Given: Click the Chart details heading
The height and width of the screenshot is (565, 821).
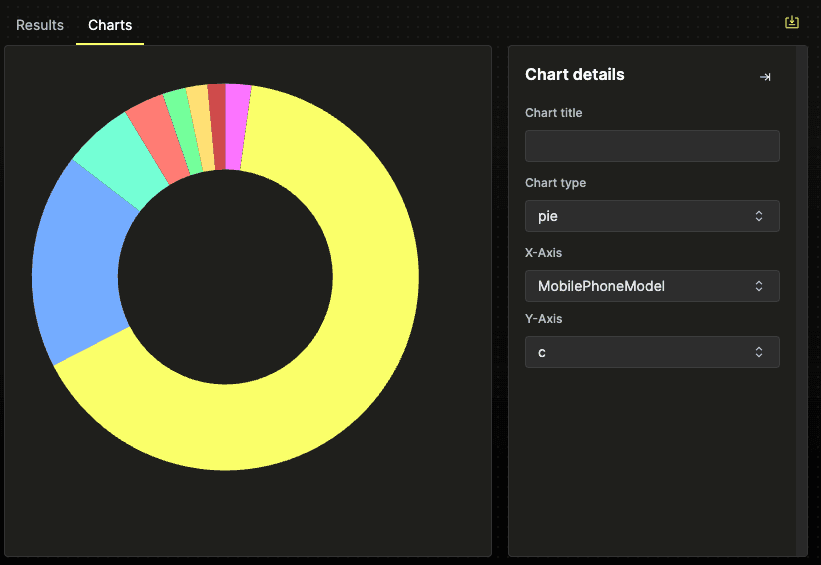Looking at the screenshot, I should tap(574, 75).
